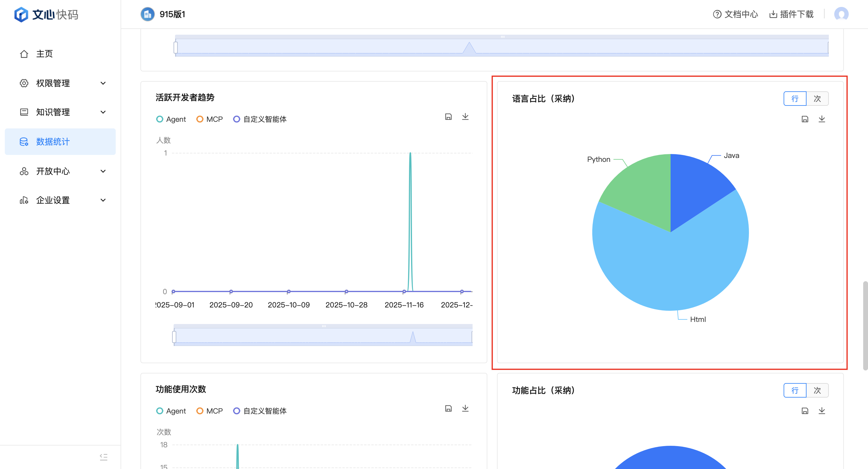868x469 pixels.
Task: Expand the 企业设置 menu chevron
Action: [x=103, y=200]
